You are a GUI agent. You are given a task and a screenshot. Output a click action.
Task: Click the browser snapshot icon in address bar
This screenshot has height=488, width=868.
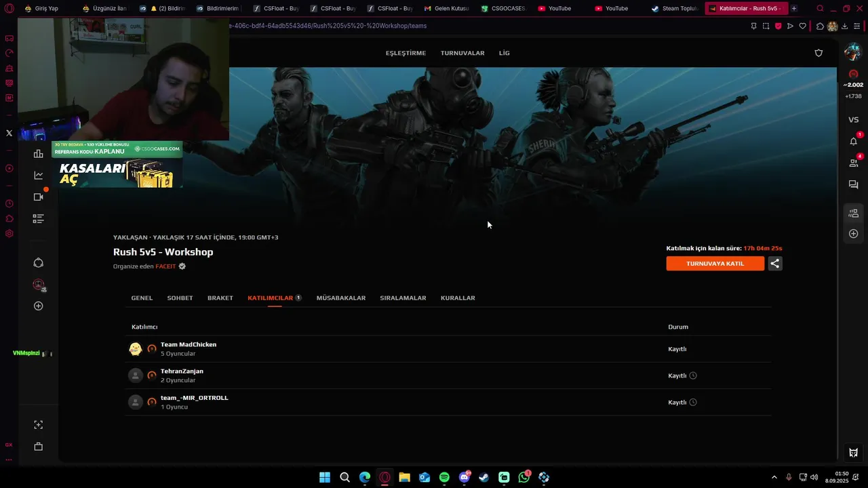766,26
